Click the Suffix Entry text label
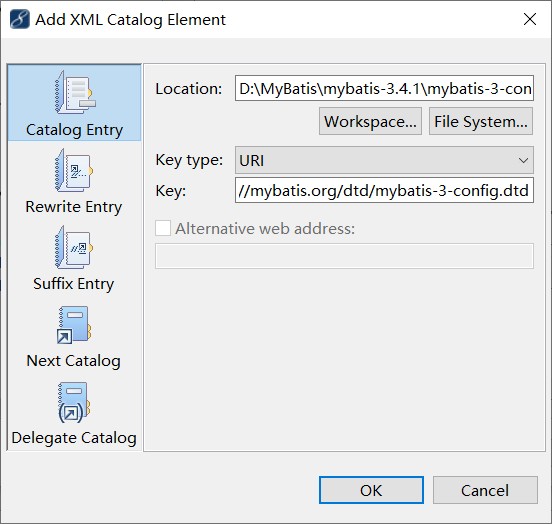Image resolution: width=552 pixels, height=524 pixels. [74, 284]
